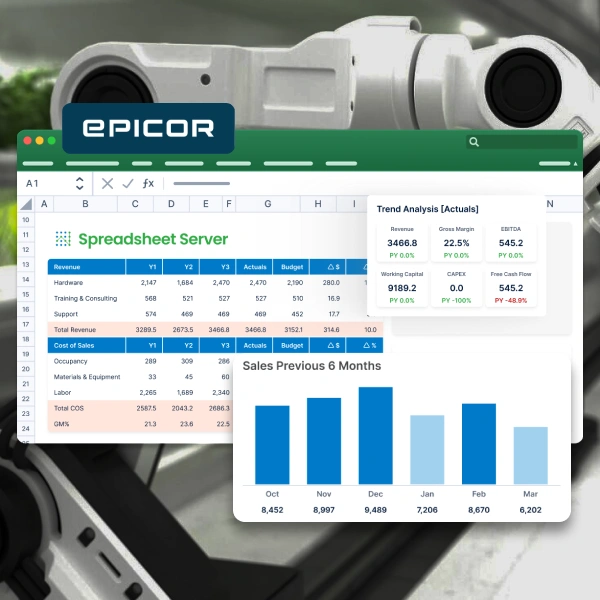Select row 17 header

[x=26, y=324]
